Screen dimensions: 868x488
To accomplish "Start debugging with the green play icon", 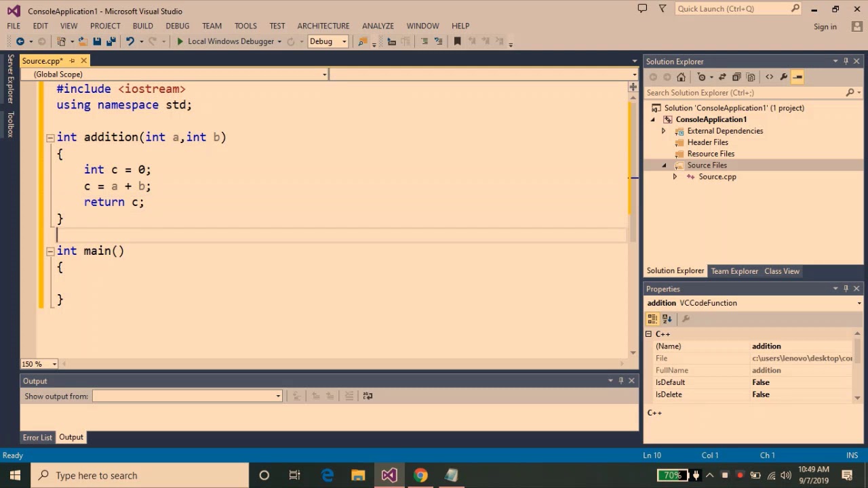I will click(x=180, y=41).
